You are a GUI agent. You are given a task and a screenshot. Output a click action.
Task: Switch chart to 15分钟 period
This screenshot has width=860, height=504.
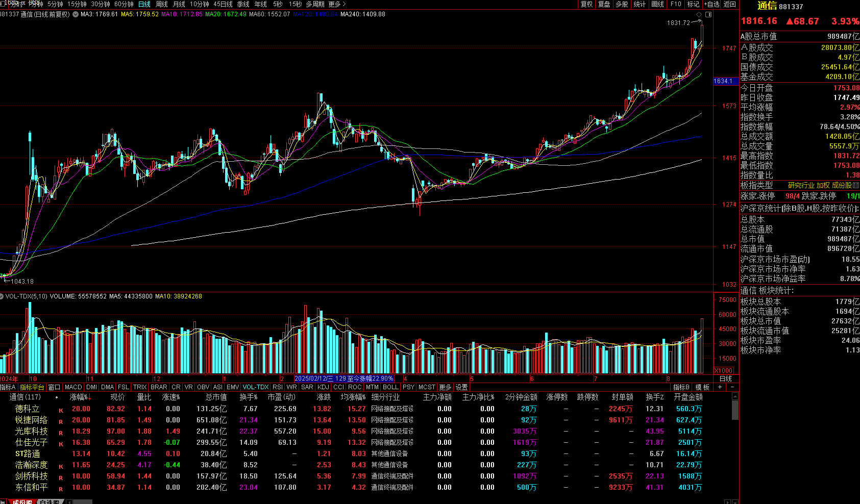click(x=77, y=4)
